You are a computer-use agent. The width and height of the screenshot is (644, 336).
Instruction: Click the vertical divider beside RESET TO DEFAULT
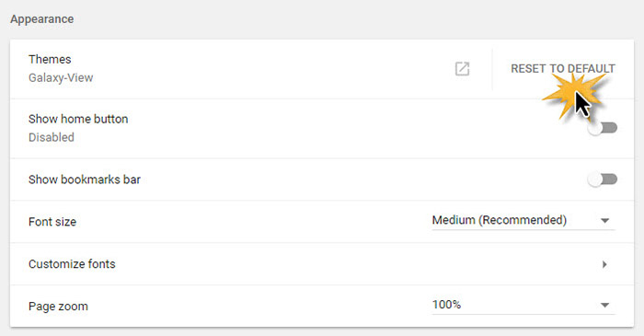point(492,69)
